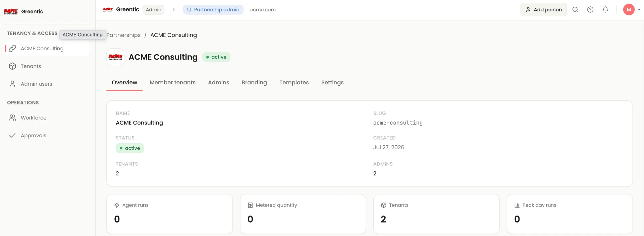Click the ACME logo in sidebar header
Image resolution: width=644 pixels, height=236 pixels.
point(11,11)
